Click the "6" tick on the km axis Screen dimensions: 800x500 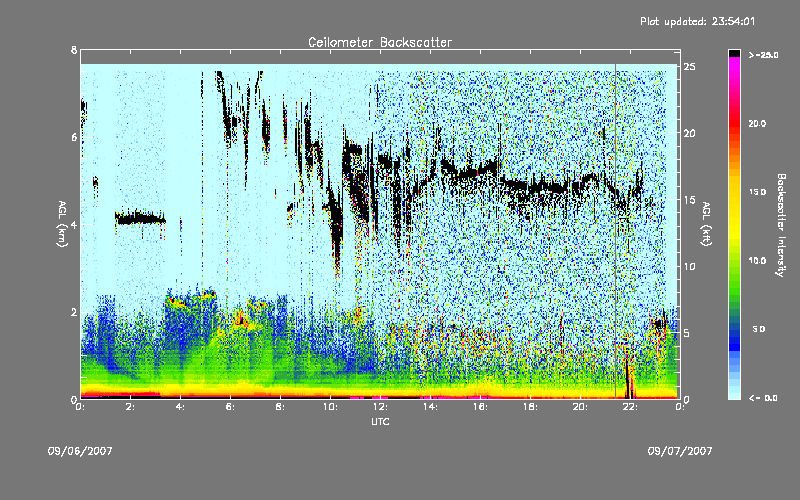click(x=74, y=137)
